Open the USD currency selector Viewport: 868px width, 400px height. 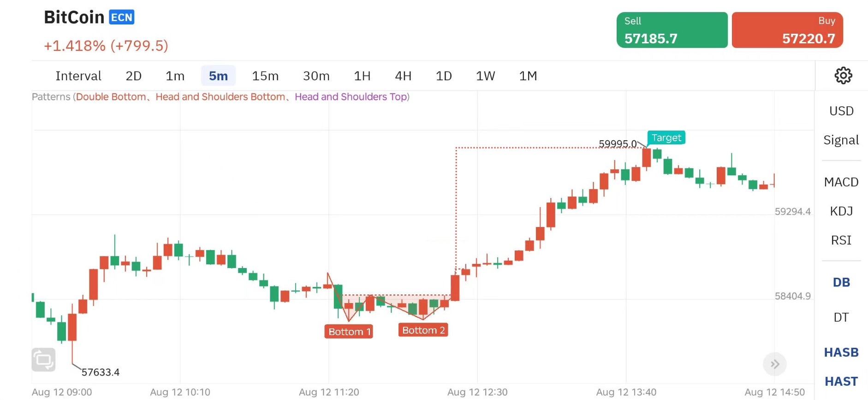[x=841, y=111]
